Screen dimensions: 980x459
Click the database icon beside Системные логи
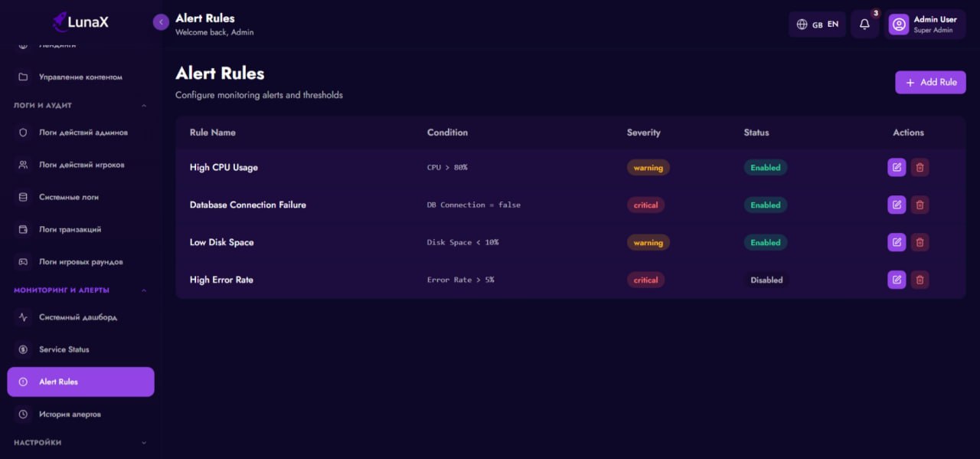point(23,197)
